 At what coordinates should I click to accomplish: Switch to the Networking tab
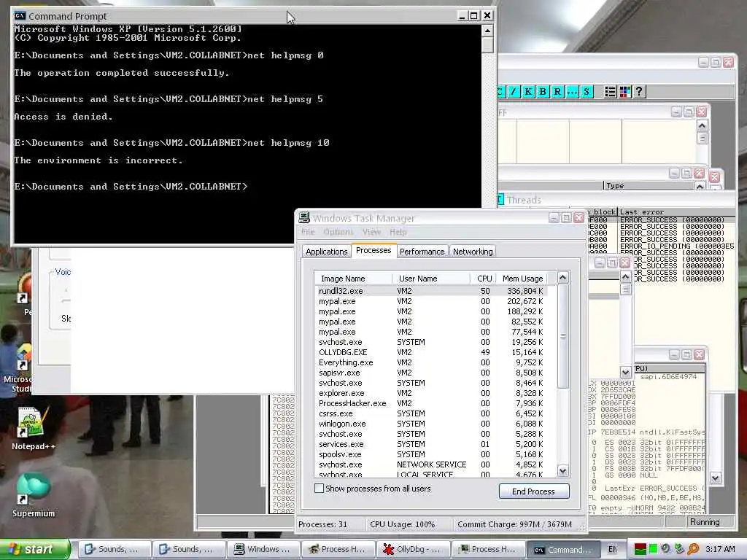click(473, 252)
